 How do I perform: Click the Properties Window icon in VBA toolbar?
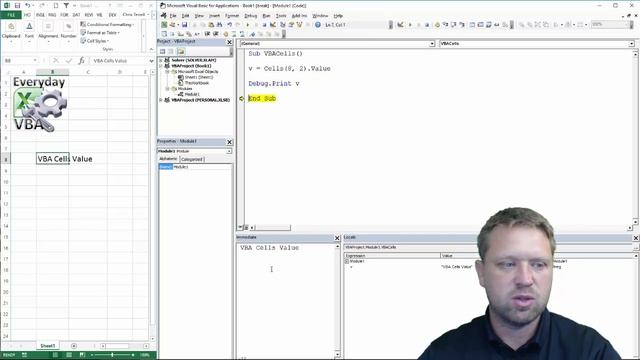(291, 25)
